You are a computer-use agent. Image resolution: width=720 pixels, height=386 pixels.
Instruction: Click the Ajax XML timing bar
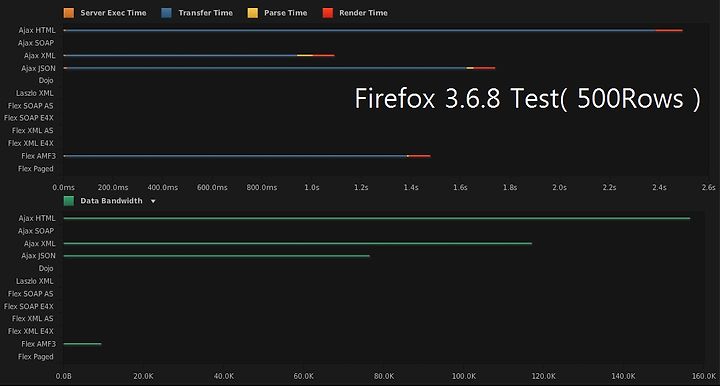pyautogui.click(x=199, y=56)
